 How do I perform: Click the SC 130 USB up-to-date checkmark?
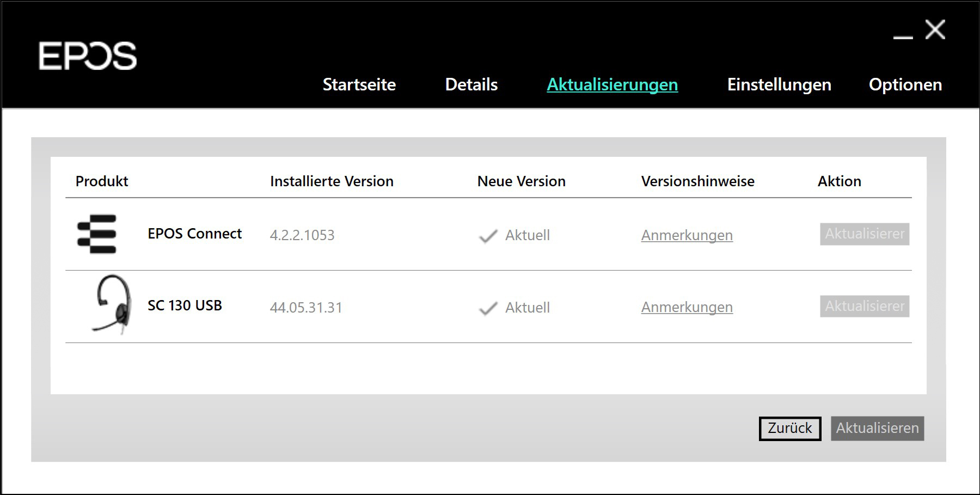click(x=488, y=308)
